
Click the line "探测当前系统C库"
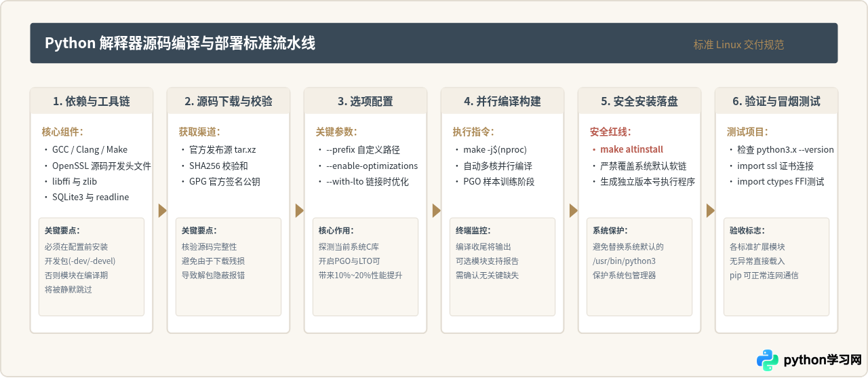point(349,246)
